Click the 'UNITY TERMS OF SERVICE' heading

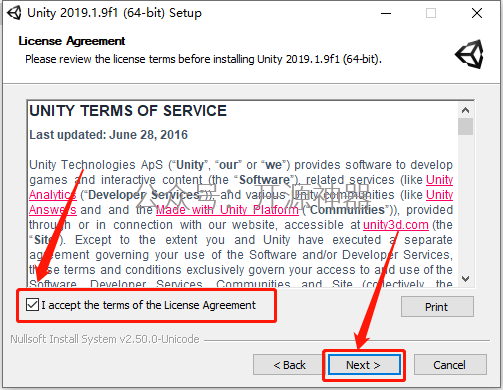128,111
